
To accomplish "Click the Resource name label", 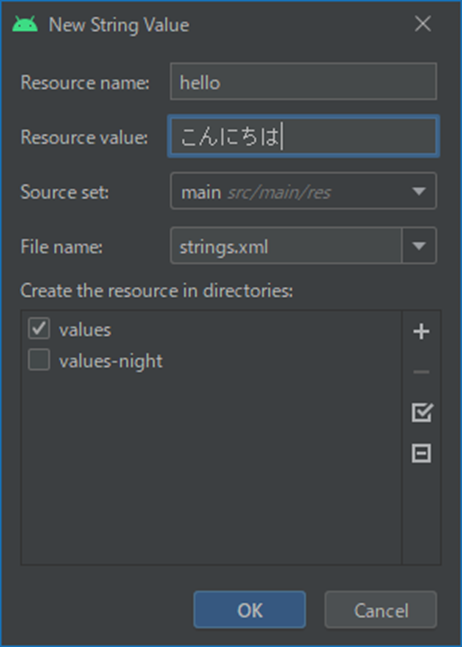I will pyautogui.click(x=85, y=83).
